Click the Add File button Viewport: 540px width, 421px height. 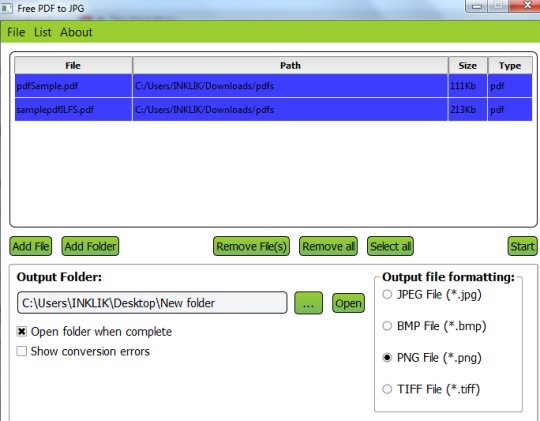tap(31, 246)
